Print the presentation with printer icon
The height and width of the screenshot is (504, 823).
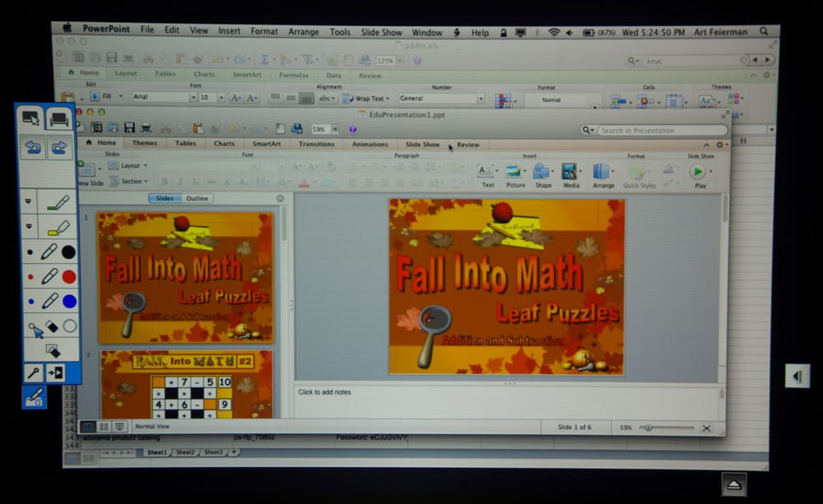[146, 127]
